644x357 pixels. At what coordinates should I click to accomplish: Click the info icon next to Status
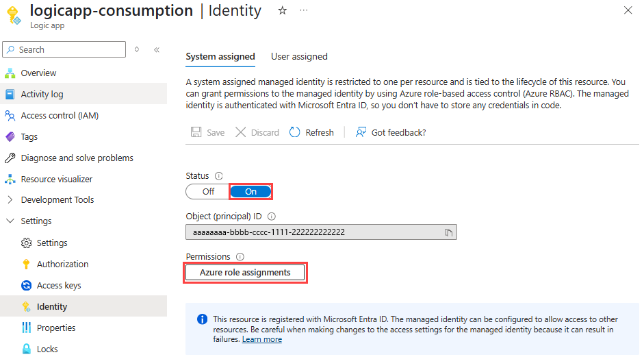click(219, 176)
